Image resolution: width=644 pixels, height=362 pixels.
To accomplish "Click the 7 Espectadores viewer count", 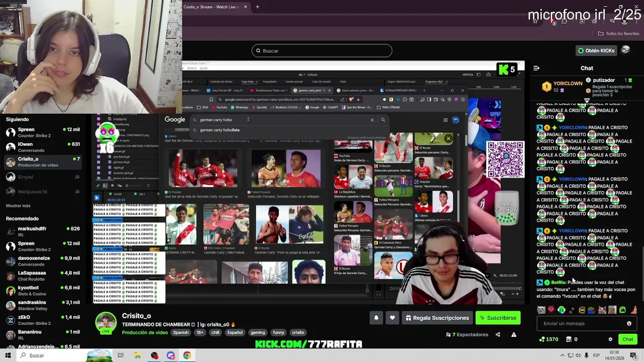I will 467,334.
